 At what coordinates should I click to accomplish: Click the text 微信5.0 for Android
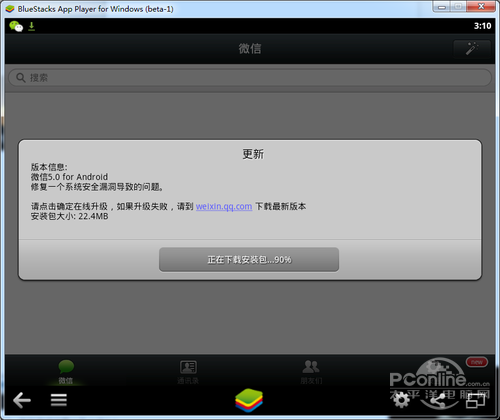click(69, 177)
